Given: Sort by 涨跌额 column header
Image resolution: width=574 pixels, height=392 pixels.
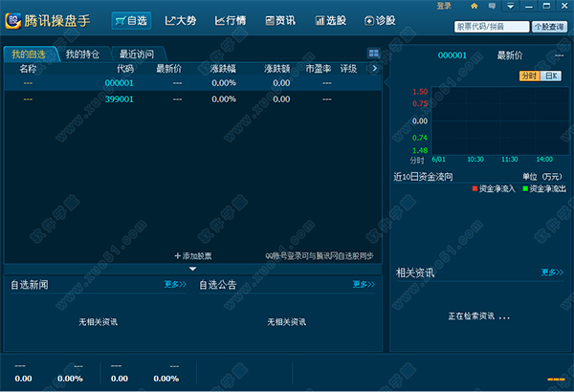Looking at the screenshot, I should tap(277, 69).
